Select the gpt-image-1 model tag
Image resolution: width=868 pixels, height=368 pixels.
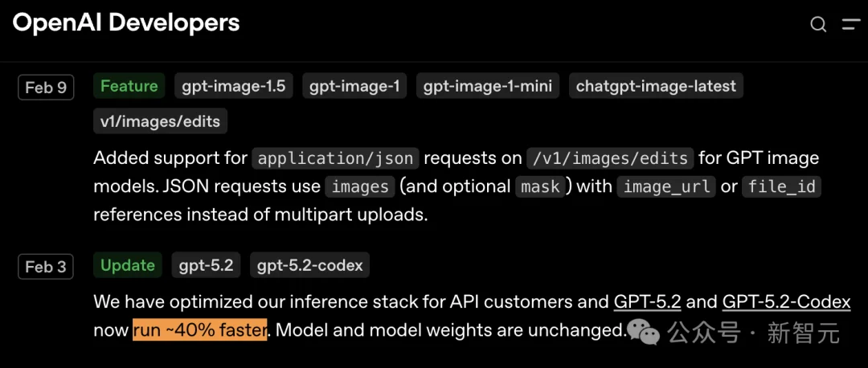354,86
